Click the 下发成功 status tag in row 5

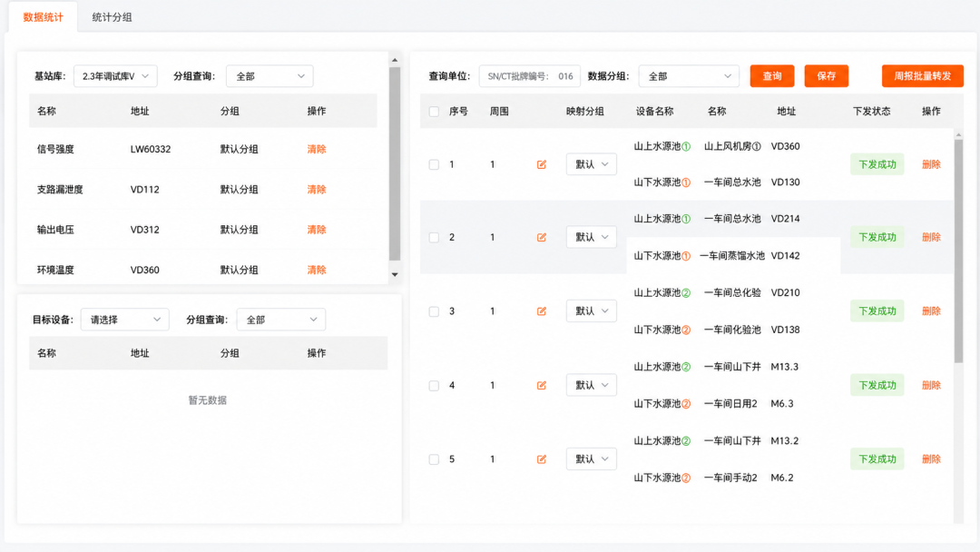point(877,458)
